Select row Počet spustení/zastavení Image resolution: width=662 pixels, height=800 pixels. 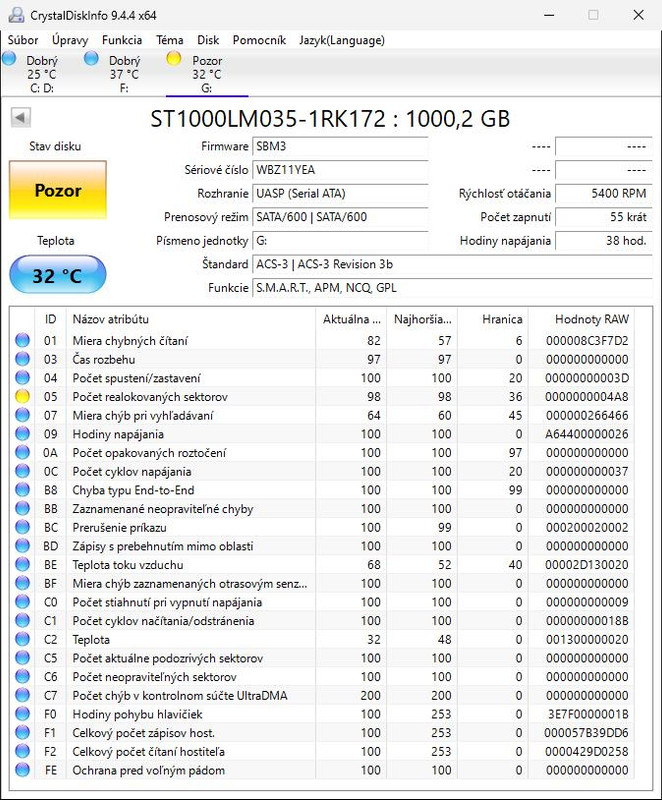coord(322,378)
